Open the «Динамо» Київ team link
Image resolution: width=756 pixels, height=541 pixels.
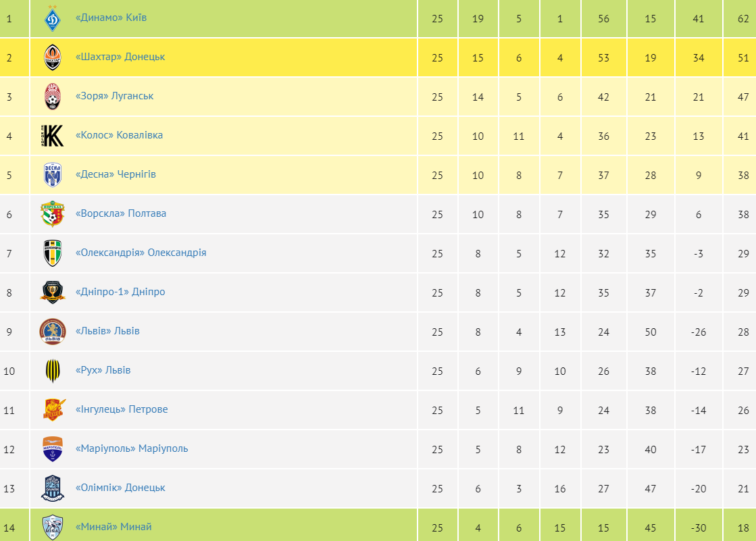(111, 18)
